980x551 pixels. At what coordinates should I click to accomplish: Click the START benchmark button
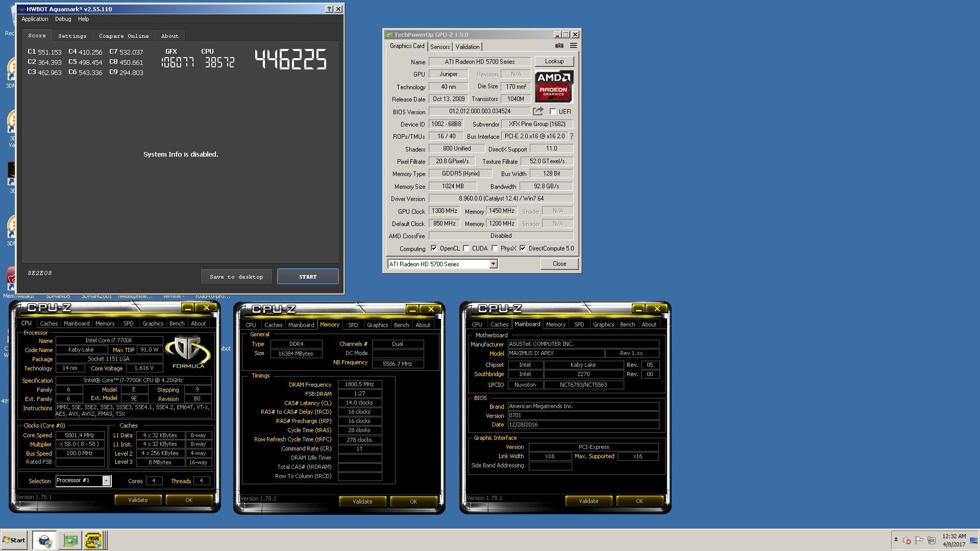[308, 277]
